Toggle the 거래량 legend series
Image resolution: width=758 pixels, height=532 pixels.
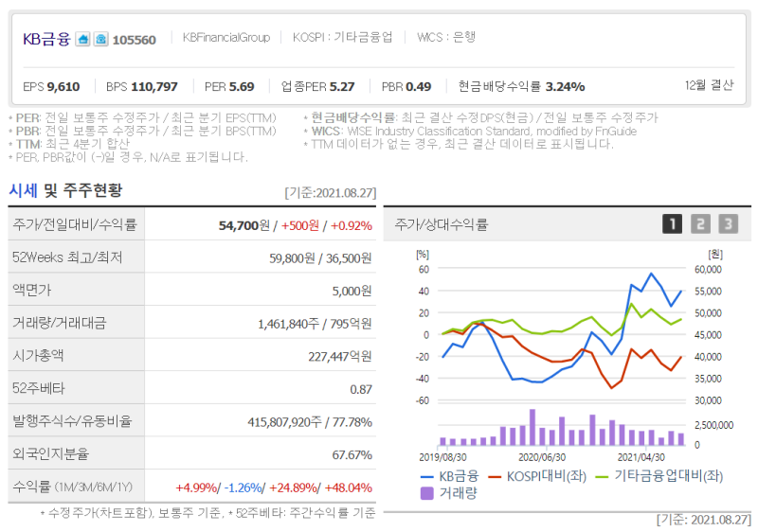click(448, 493)
